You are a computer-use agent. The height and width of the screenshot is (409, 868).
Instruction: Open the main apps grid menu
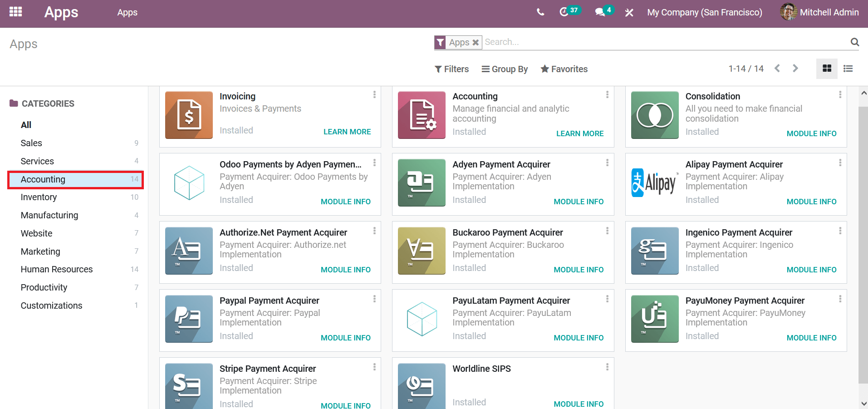[16, 12]
